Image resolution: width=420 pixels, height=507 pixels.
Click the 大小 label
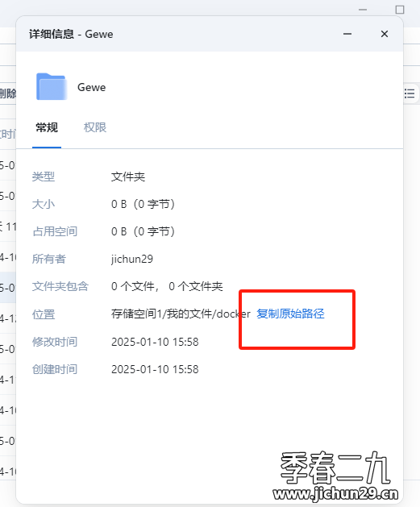(44, 205)
